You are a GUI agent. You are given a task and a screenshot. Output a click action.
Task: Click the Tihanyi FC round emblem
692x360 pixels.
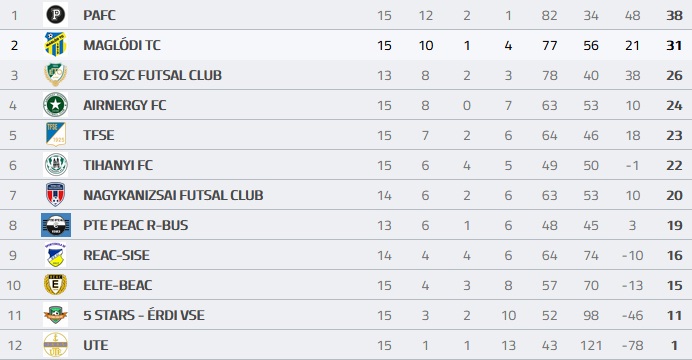[56, 165]
